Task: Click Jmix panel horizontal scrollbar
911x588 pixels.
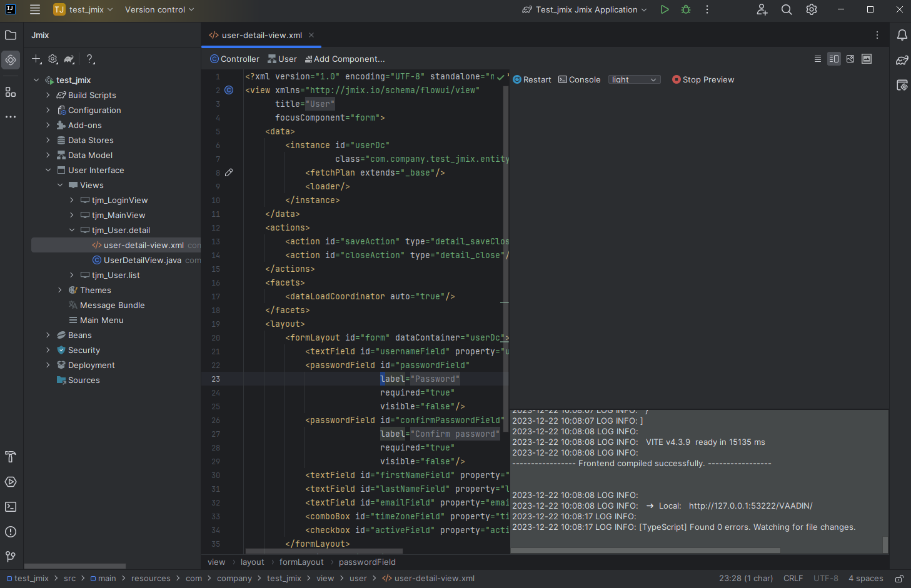Action: click(75, 566)
